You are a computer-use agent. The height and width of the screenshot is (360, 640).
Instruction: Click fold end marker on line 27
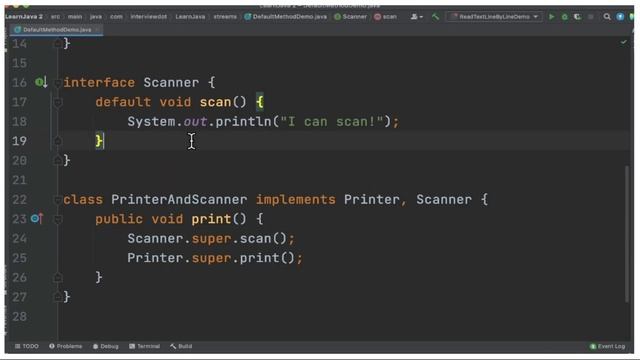pyautogui.click(x=58, y=297)
